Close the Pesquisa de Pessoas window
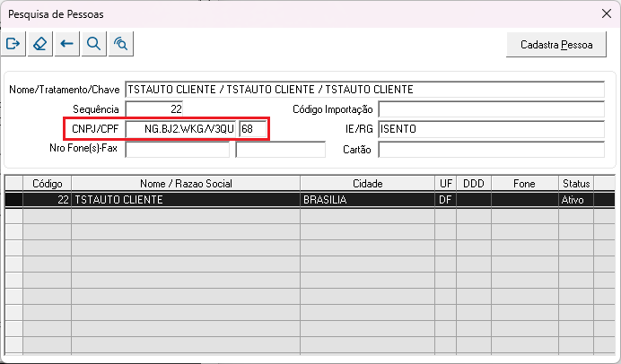621x364 pixels. tap(606, 13)
